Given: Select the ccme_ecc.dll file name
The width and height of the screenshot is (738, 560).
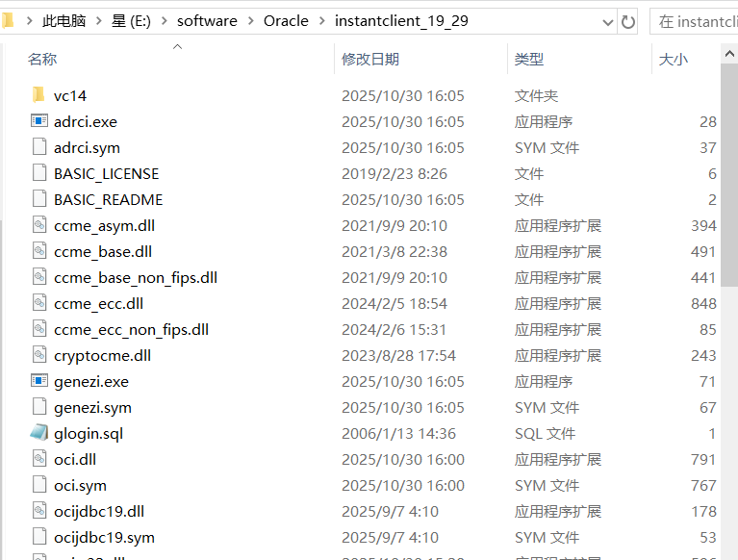Looking at the screenshot, I should [98, 303].
